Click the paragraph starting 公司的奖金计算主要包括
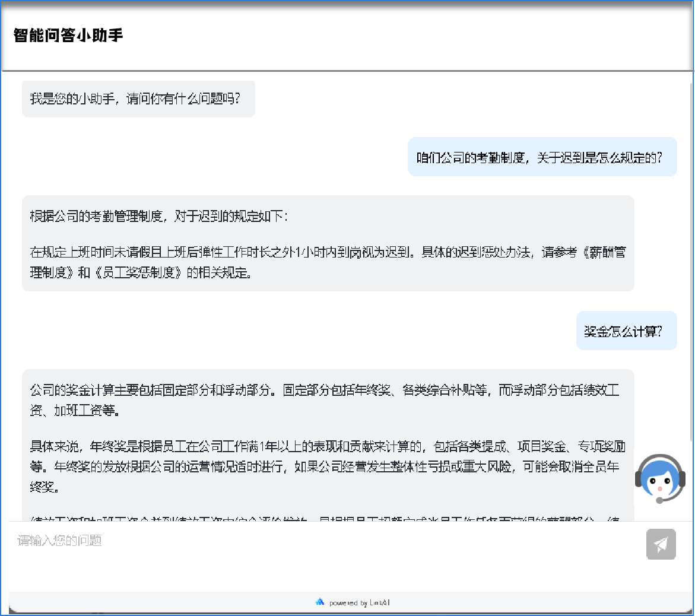This screenshot has height=616, width=695. 325,400
